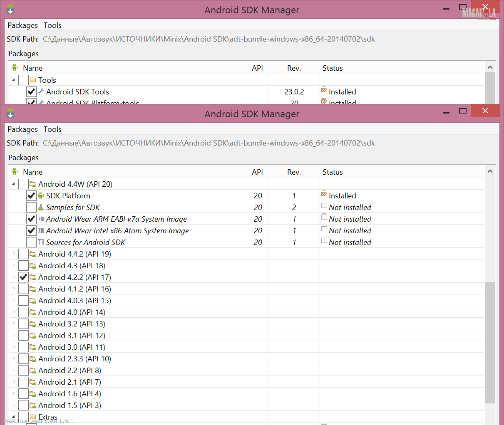Click the Android 4.1.2 package folder icon
Viewport: 504px width, 425px height.
pyautogui.click(x=33, y=289)
